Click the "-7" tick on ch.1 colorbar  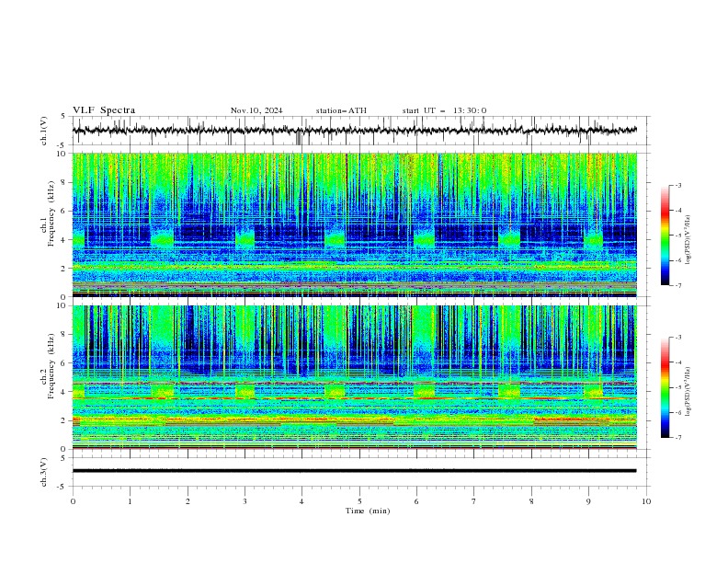click(678, 285)
